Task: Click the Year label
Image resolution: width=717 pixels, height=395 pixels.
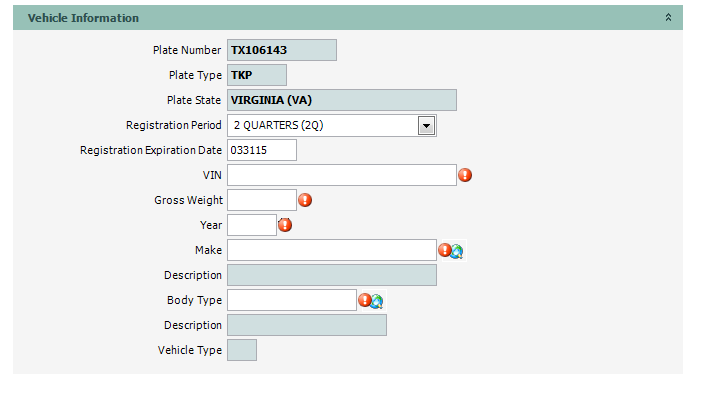Action: tap(211, 225)
